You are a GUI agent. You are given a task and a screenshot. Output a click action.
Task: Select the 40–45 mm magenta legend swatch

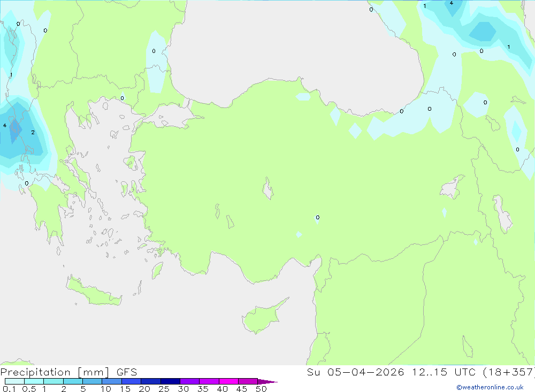pyautogui.click(x=228, y=381)
